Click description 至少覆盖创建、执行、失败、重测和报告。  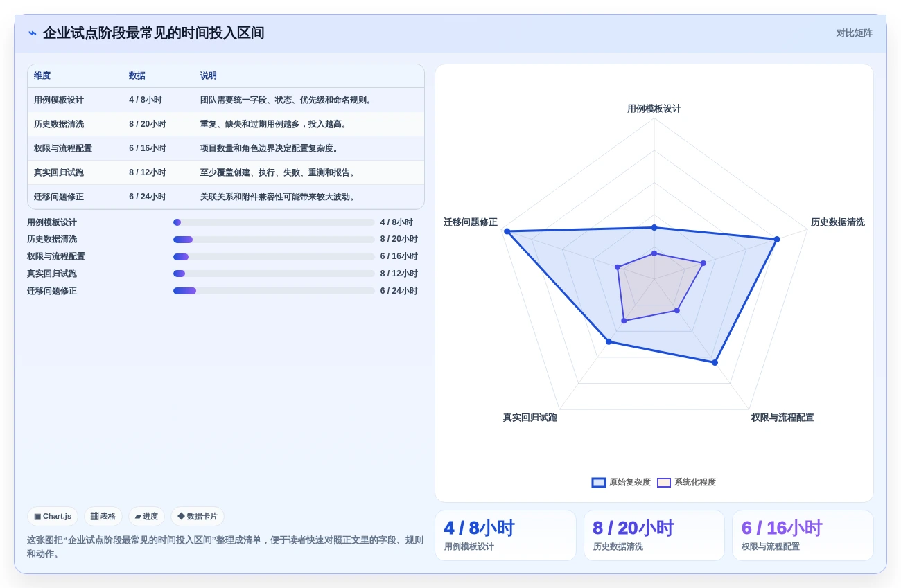click(x=279, y=172)
